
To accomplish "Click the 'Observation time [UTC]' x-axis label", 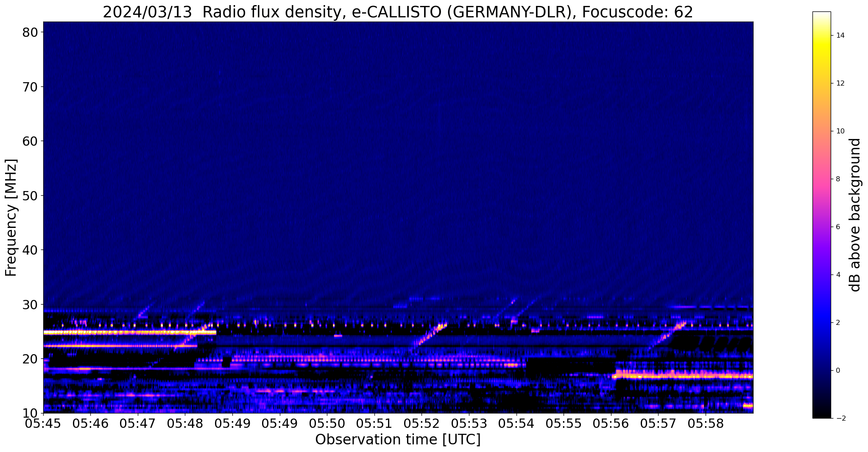I will click(398, 440).
